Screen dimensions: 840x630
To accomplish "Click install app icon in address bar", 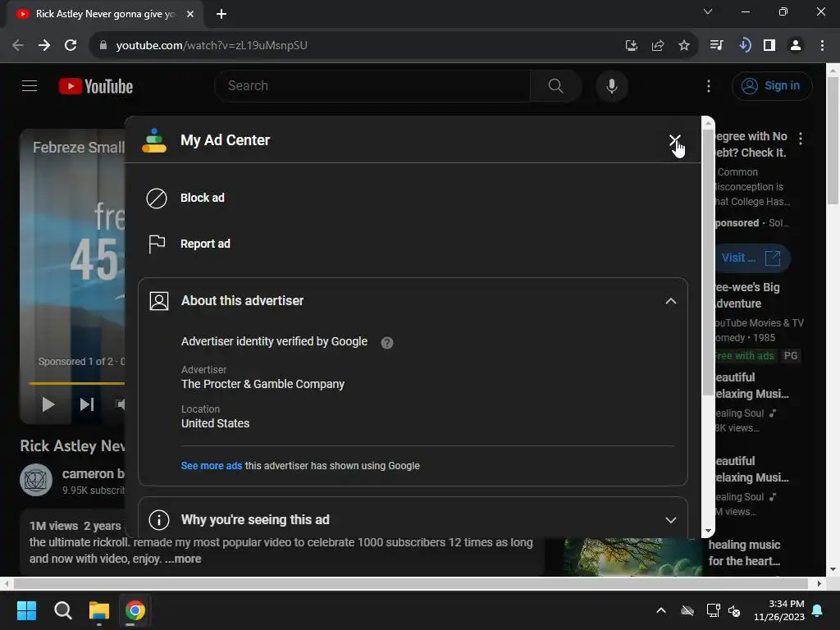I will [631, 46].
